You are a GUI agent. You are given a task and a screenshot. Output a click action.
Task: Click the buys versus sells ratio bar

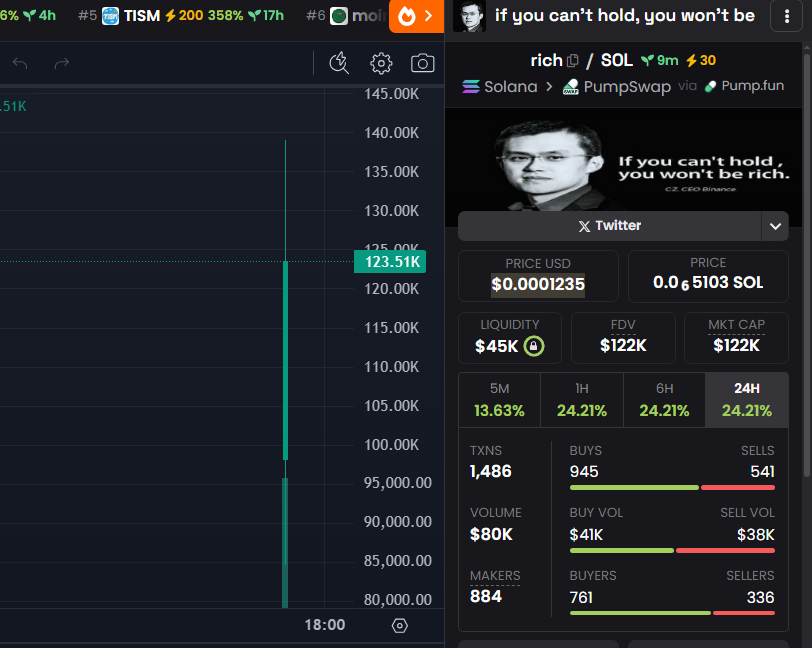672,487
